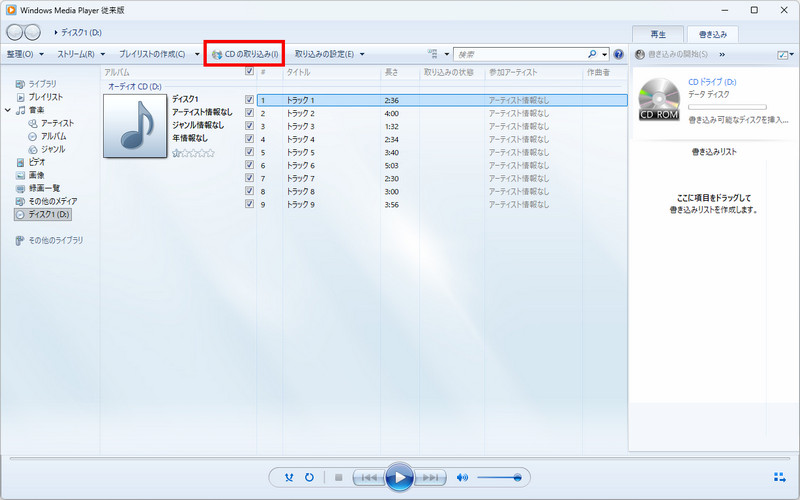Click the back navigation arrow button
The image size is (800, 500).
pos(15,32)
